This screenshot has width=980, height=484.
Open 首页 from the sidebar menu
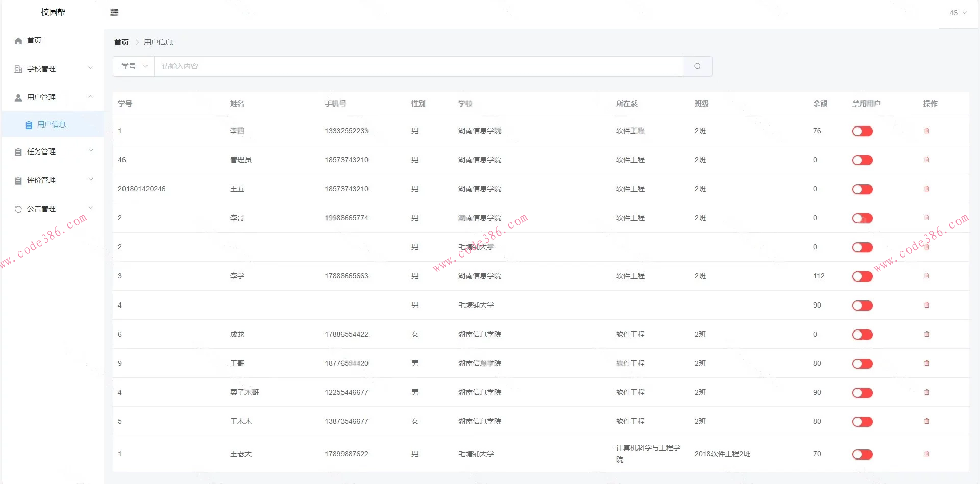34,40
